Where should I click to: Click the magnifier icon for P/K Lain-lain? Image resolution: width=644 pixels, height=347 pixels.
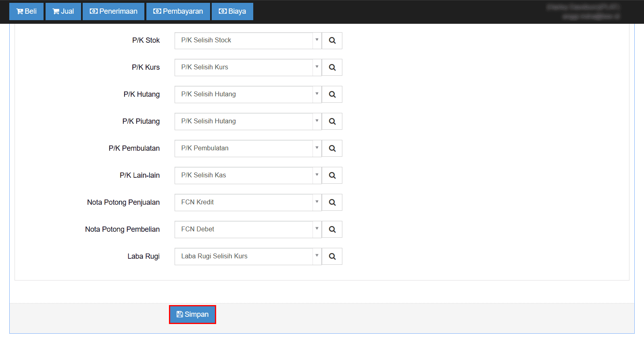[x=332, y=176]
